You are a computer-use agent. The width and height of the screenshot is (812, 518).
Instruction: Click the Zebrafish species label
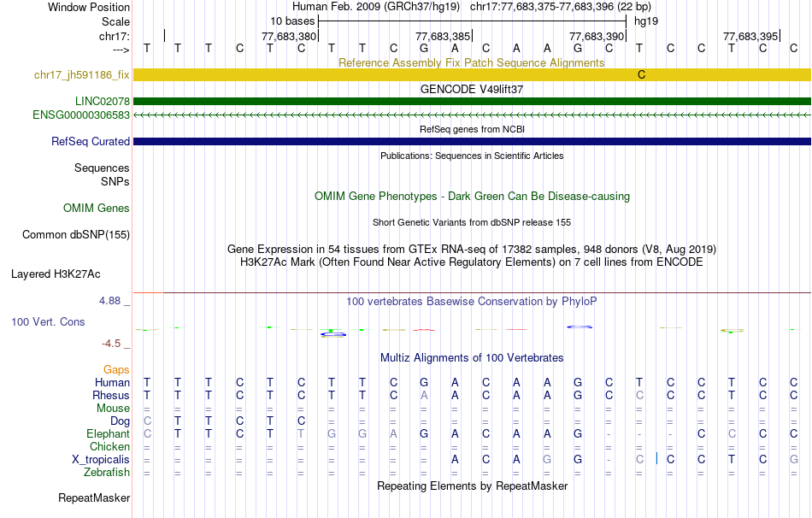tap(106, 473)
